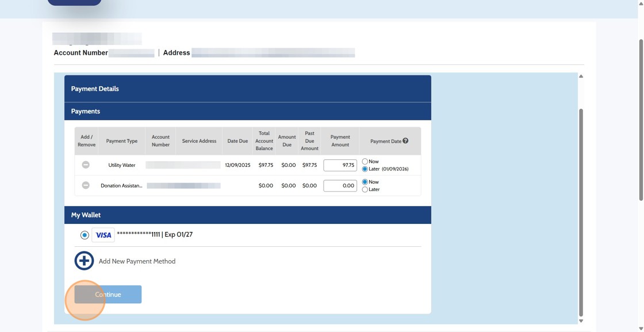Open the Payment Date help tooltip icon
Screen dimensions: 644x332
tap(405, 140)
